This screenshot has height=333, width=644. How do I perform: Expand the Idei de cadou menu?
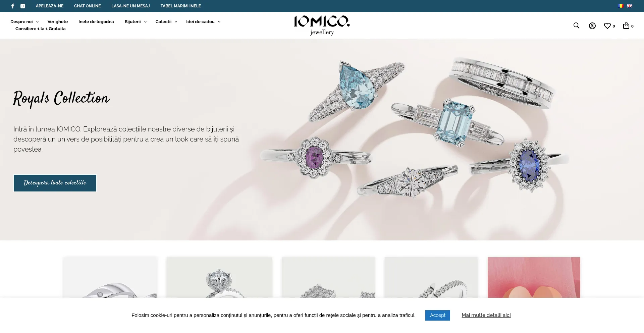tap(203, 22)
